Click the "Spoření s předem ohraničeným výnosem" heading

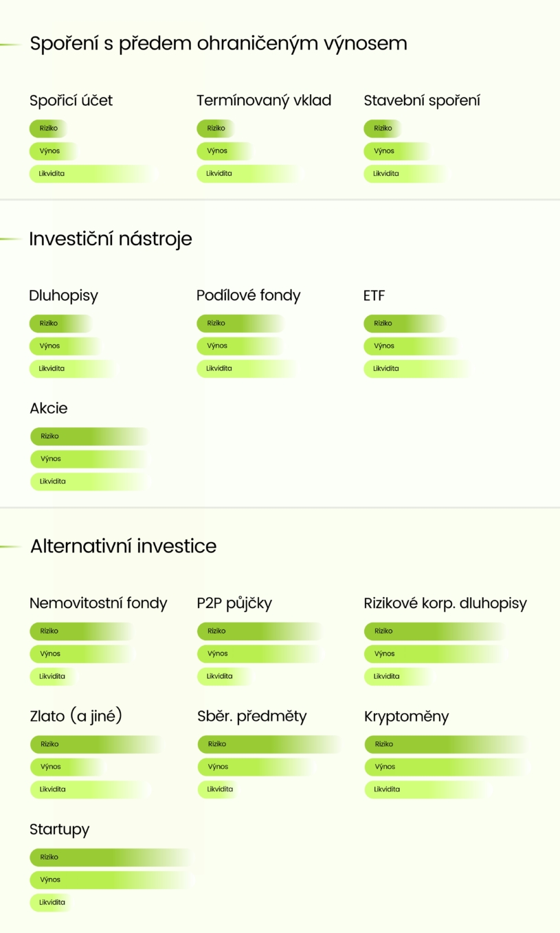[219, 43]
